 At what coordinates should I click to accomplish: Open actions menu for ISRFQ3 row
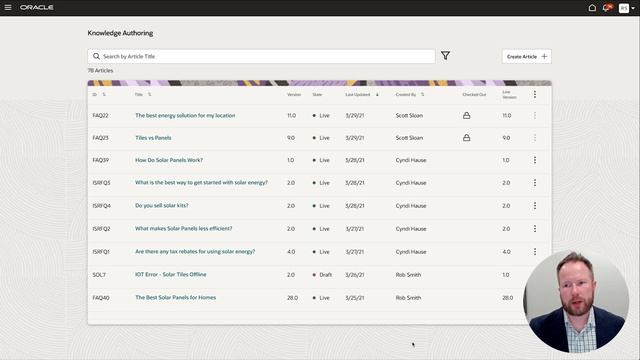click(x=535, y=182)
